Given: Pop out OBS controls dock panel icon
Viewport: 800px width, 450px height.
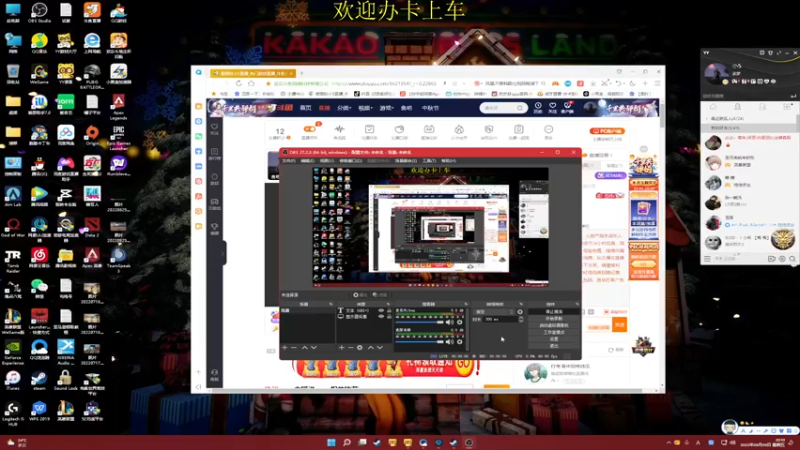Looking at the screenshot, I should coord(577,304).
